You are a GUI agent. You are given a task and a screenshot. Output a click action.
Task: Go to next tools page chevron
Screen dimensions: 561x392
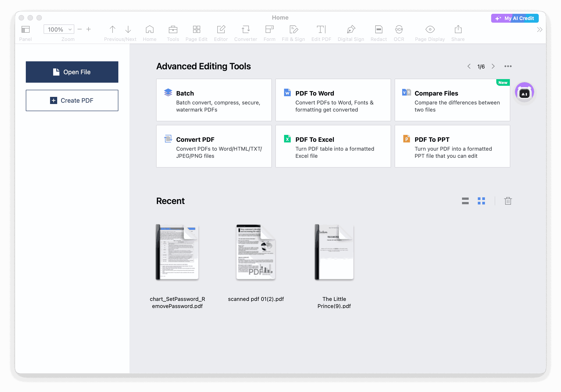click(x=493, y=66)
